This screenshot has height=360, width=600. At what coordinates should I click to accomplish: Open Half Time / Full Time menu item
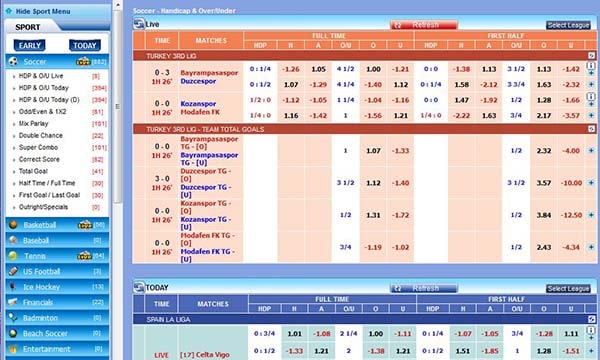coord(47,183)
